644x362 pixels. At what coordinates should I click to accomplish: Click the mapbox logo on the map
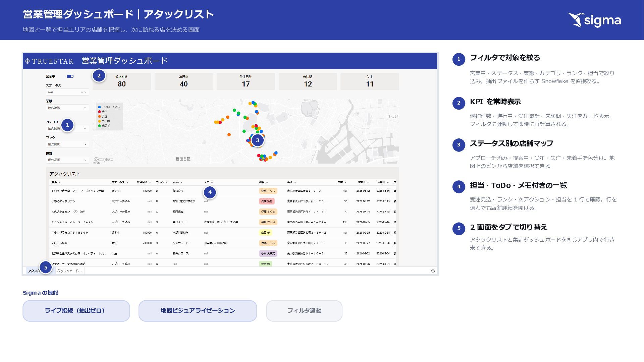pos(103,160)
